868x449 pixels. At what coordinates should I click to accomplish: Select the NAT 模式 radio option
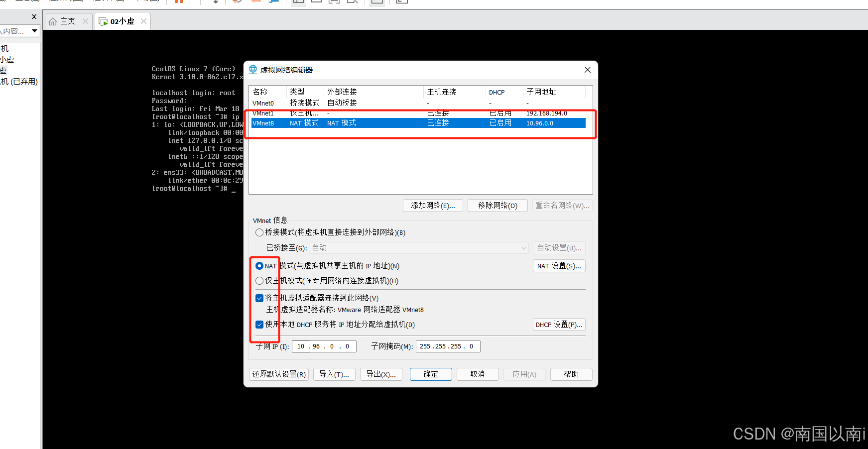(x=259, y=266)
